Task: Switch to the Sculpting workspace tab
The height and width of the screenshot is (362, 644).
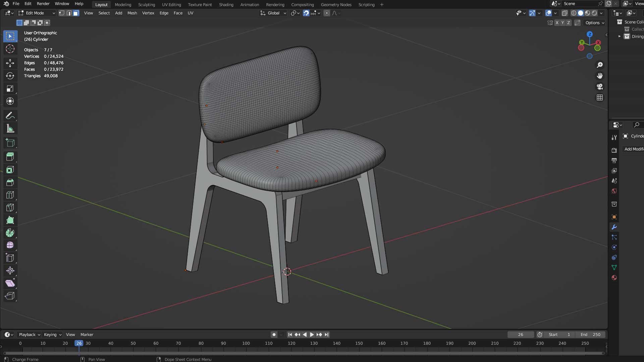Action: tap(147, 5)
